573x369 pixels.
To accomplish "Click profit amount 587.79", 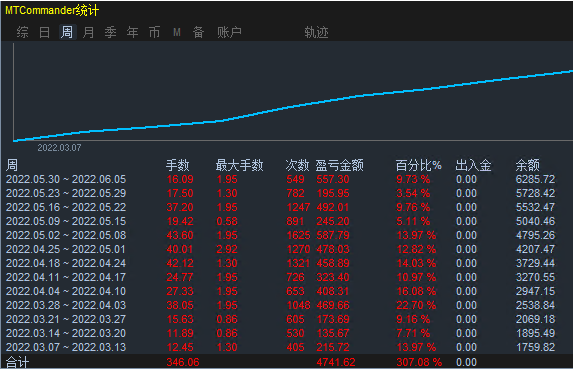I will pos(333,235).
